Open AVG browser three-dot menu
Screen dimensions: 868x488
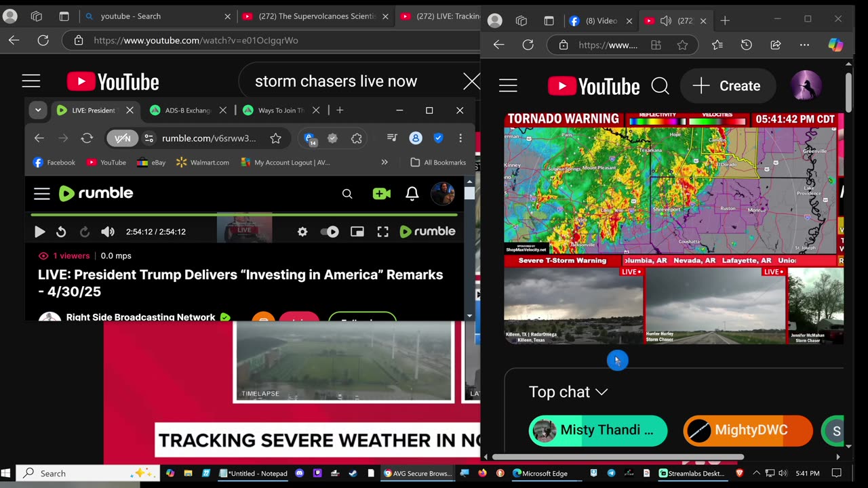(460, 138)
